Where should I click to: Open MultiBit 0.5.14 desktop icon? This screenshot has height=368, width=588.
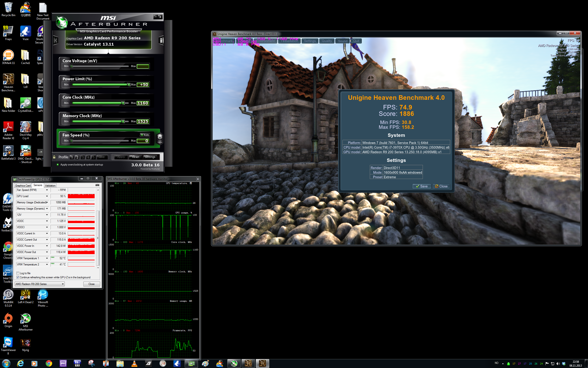8,298
